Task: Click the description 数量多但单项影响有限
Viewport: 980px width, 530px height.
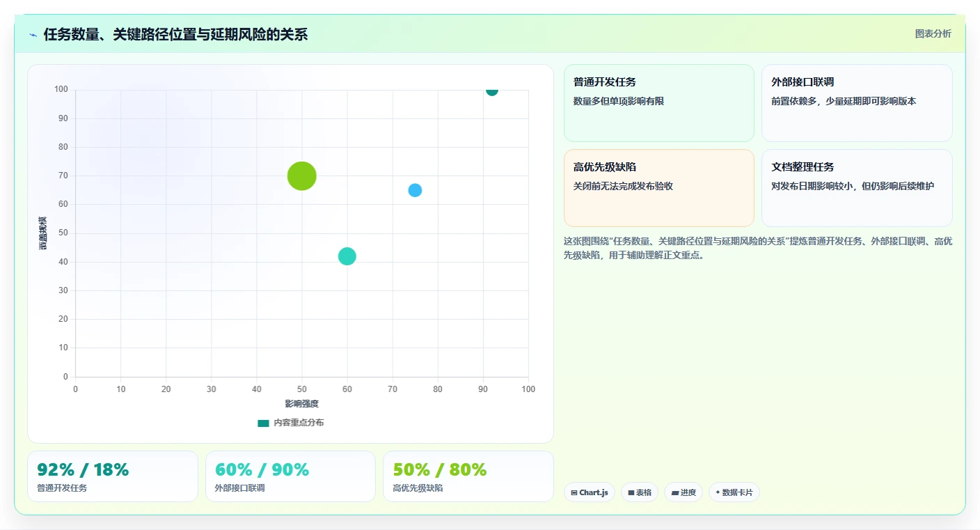Action: pyautogui.click(x=619, y=101)
